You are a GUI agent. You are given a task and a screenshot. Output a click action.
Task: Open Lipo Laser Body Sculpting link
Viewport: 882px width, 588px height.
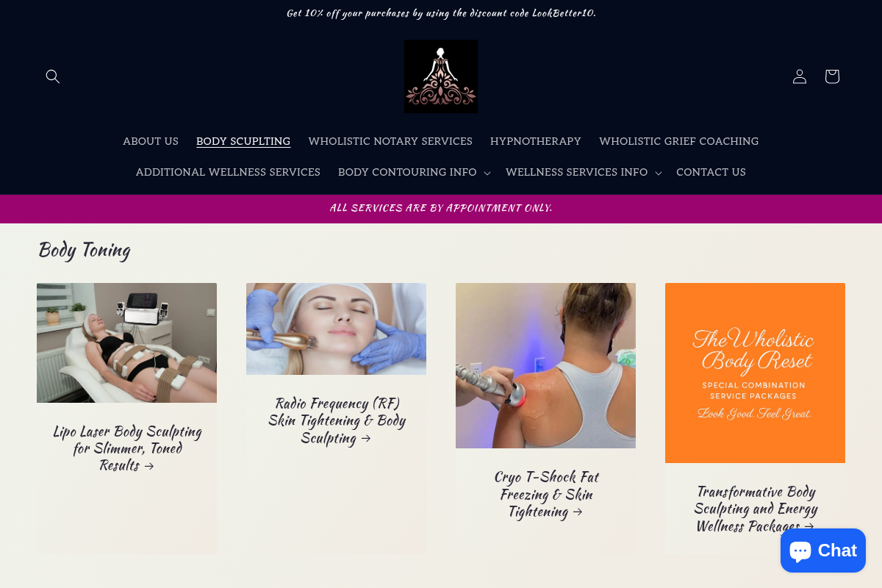[x=127, y=448]
